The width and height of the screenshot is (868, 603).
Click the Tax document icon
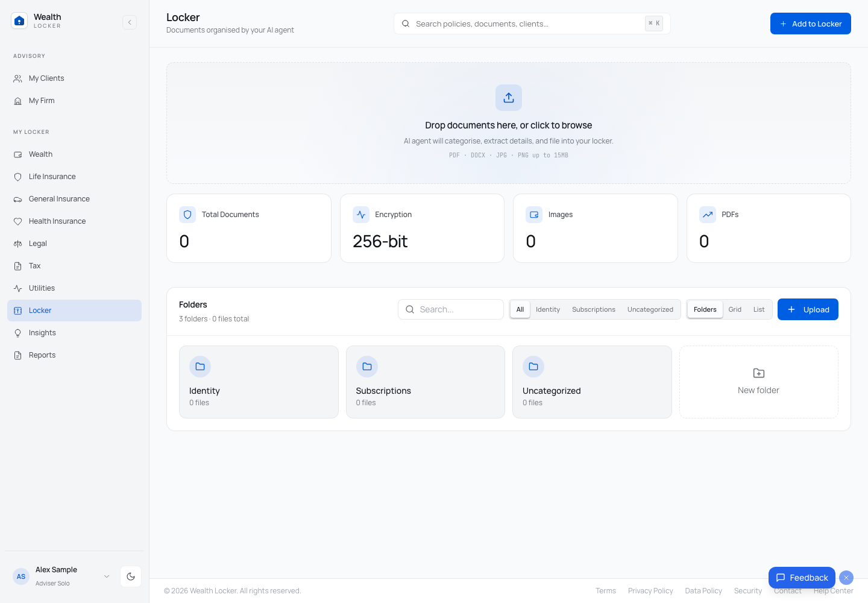click(x=18, y=266)
